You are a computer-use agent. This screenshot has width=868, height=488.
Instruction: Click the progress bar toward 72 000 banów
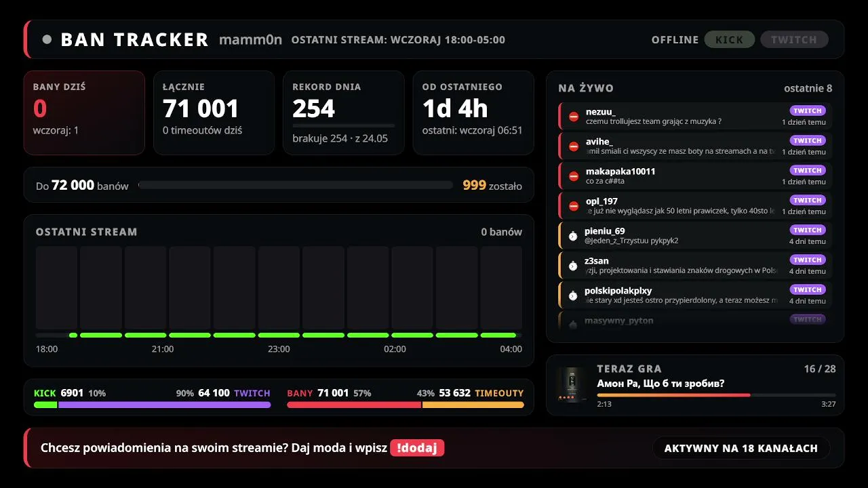(296, 185)
